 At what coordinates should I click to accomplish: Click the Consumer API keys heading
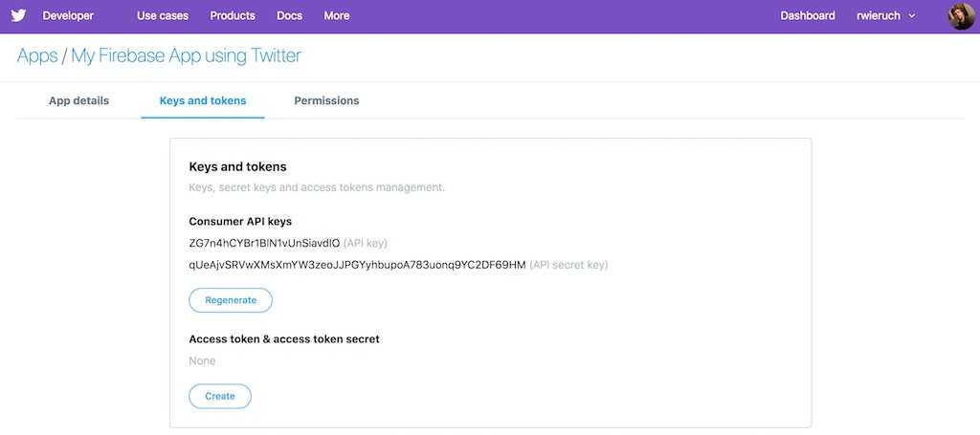pyautogui.click(x=240, y=222)
